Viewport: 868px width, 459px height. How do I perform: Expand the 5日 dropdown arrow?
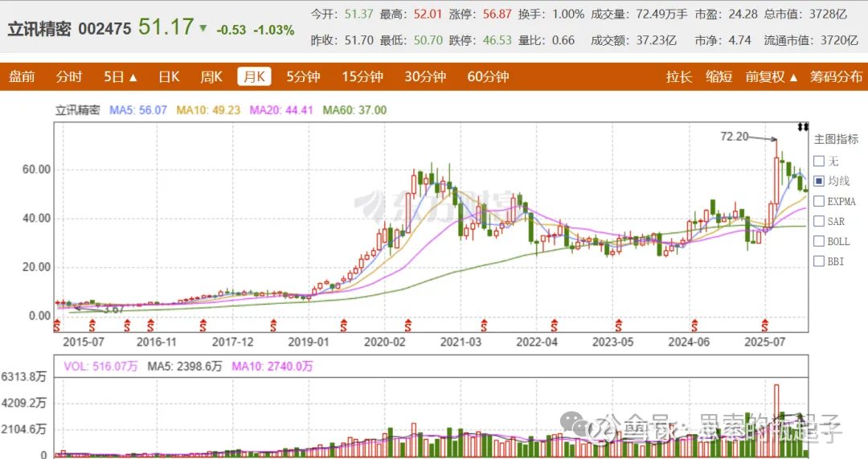tap(133, 77)
